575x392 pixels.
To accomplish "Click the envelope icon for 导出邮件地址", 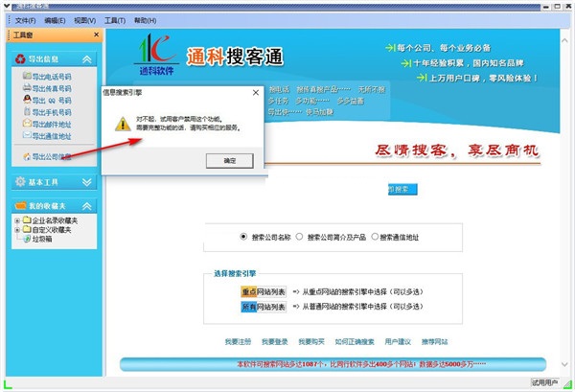I will [27, 124].
